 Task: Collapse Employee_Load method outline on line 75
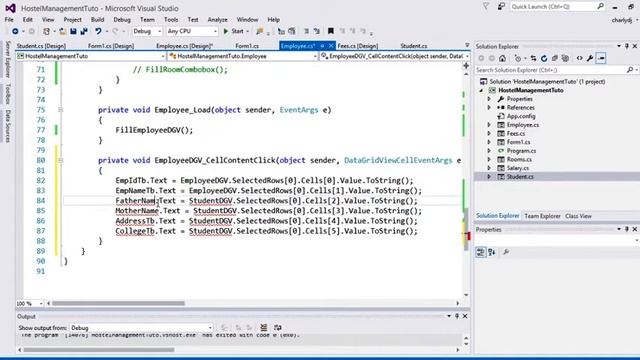(60, 110)
